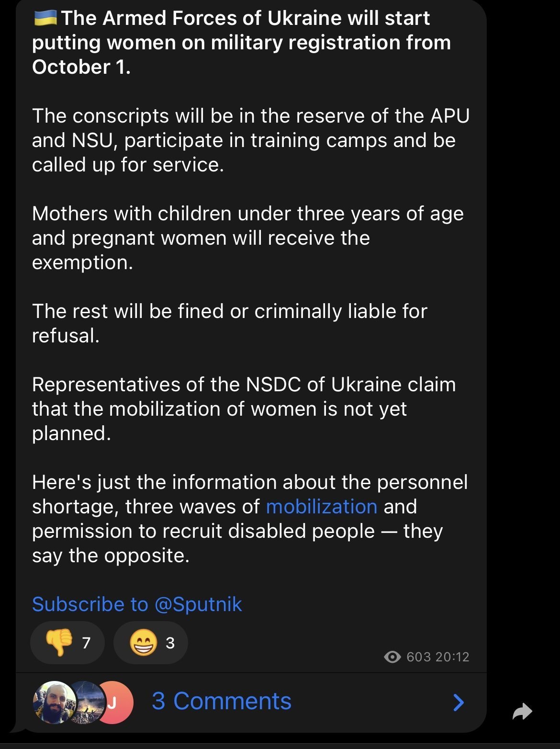Open the Subscribe to @Sputnik link
Viewport: 560px width, 749px height.
(137, 604)
